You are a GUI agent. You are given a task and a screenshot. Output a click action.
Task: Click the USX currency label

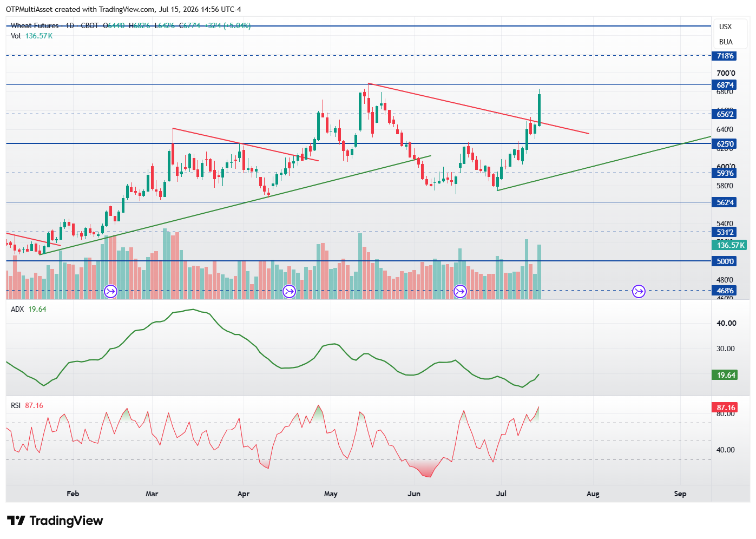725,27
